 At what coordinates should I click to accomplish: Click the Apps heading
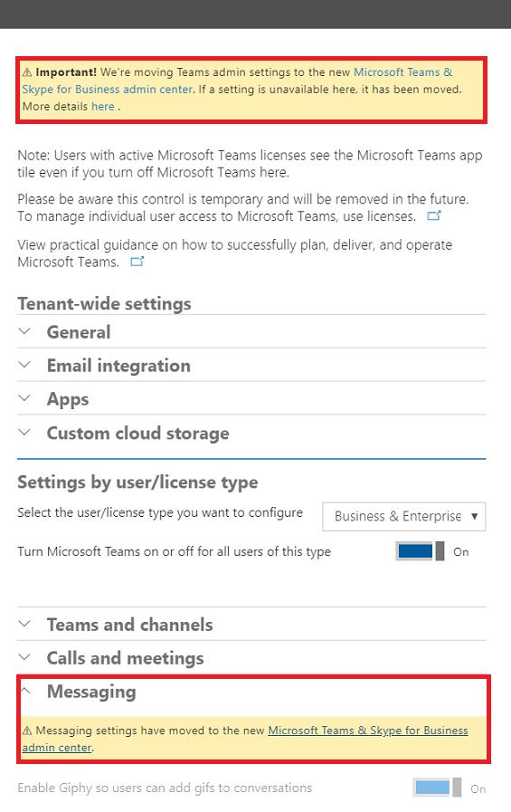pyautogui.click(x=68, y=399)
